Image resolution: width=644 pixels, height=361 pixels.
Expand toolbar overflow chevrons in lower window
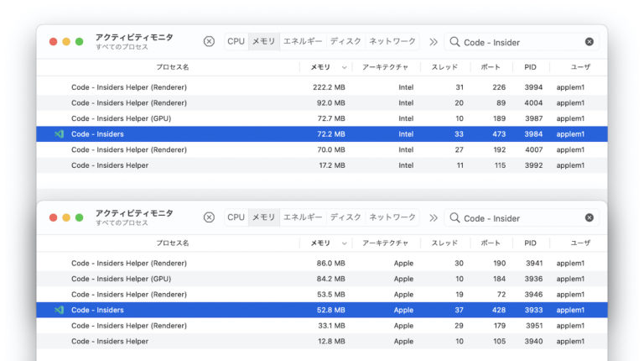tap(433, 217)
